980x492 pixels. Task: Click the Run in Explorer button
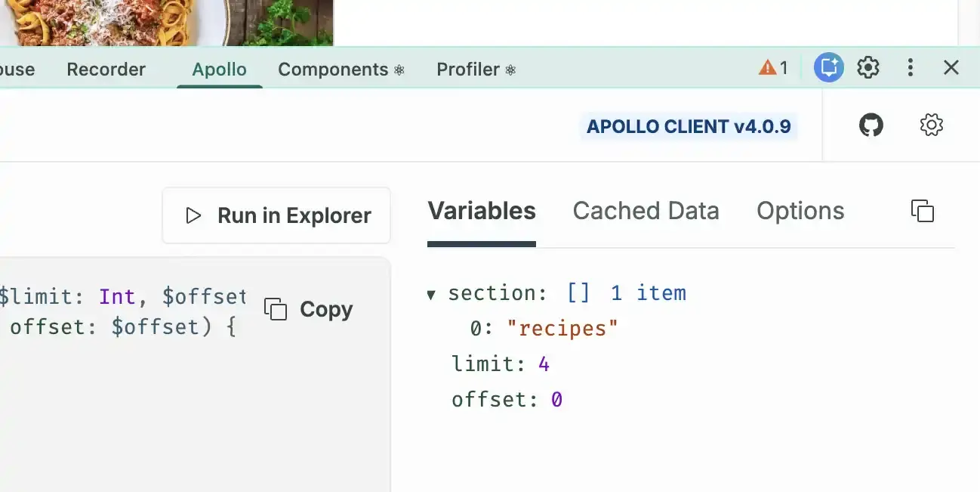(276, 215)
